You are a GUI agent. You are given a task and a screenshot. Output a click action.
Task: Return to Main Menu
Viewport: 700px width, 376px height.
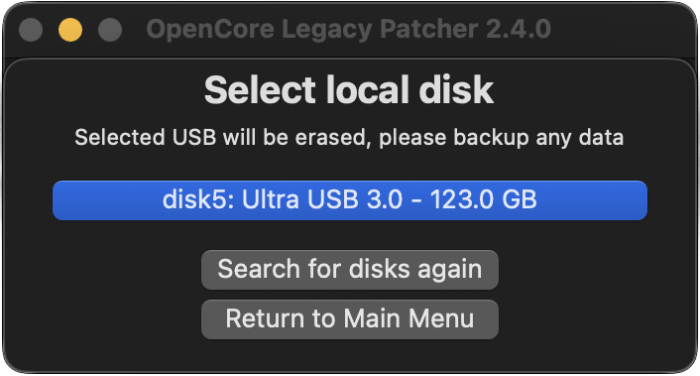click(350, 319)
